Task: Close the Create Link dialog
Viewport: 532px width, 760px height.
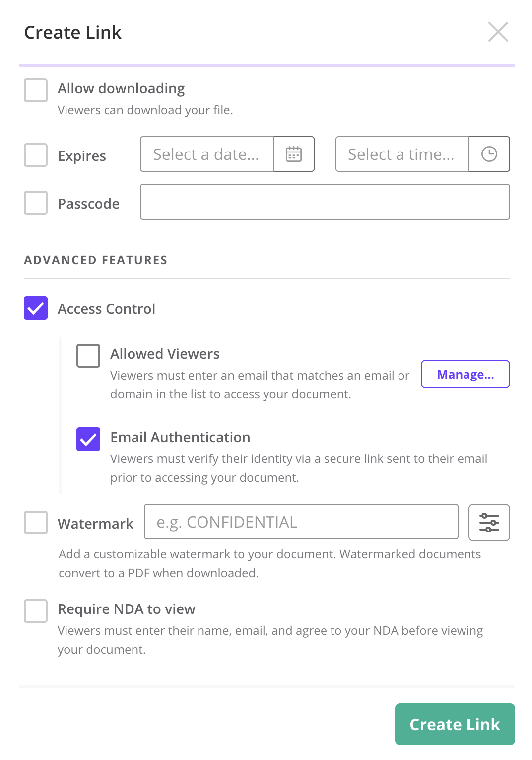Action: (498, 32)
